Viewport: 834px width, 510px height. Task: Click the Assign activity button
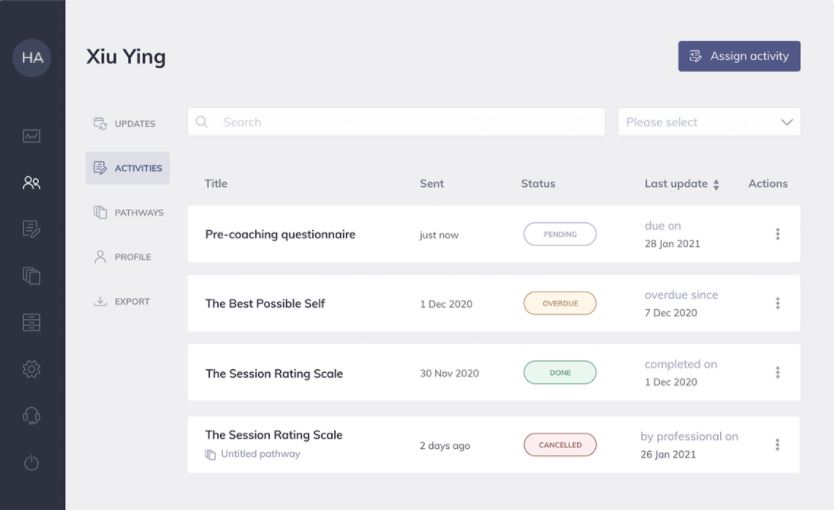(x=739, y=57)
